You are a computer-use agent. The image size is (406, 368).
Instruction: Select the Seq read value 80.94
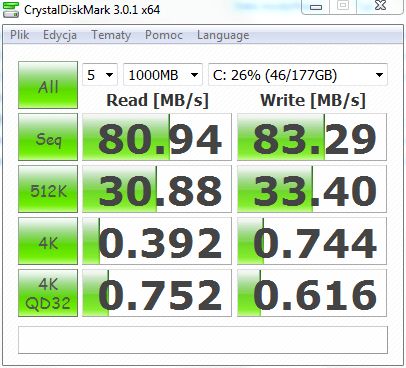point(157,137)
